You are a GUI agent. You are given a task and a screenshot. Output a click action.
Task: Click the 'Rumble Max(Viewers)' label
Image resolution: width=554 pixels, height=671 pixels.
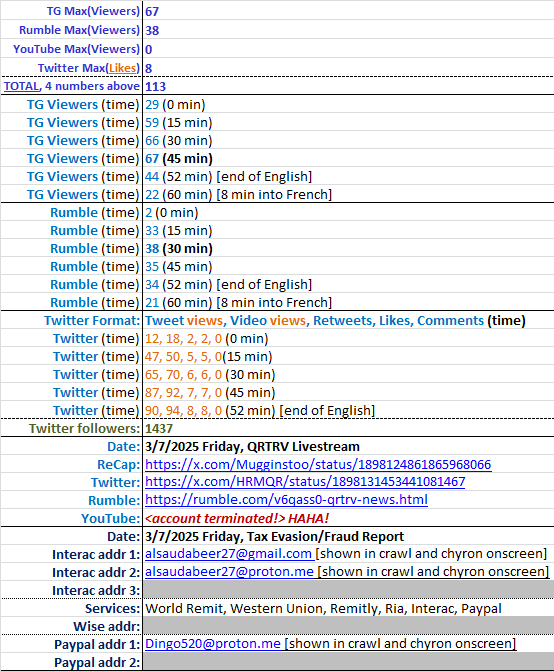tap(80, 30)
